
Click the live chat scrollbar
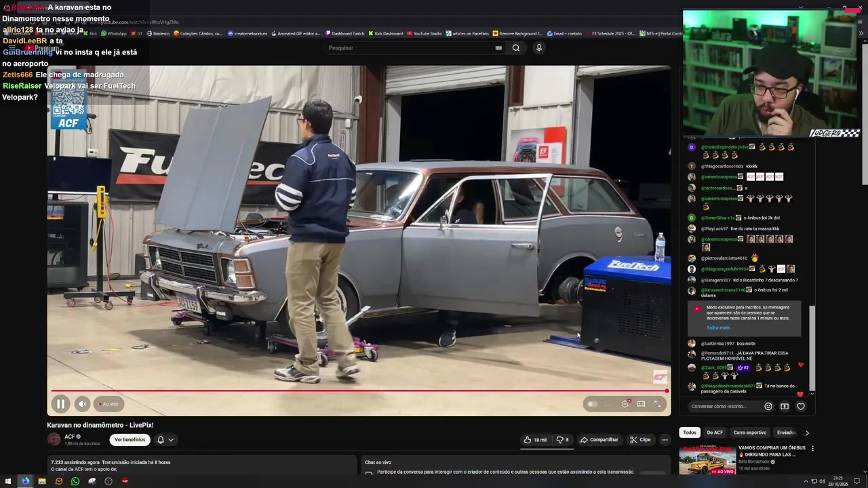812,349
